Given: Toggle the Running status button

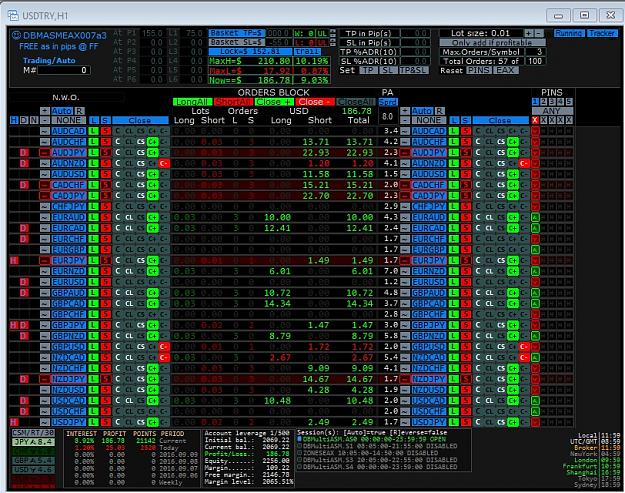Looking at the screenshot, I should click(x=568, y=33).
